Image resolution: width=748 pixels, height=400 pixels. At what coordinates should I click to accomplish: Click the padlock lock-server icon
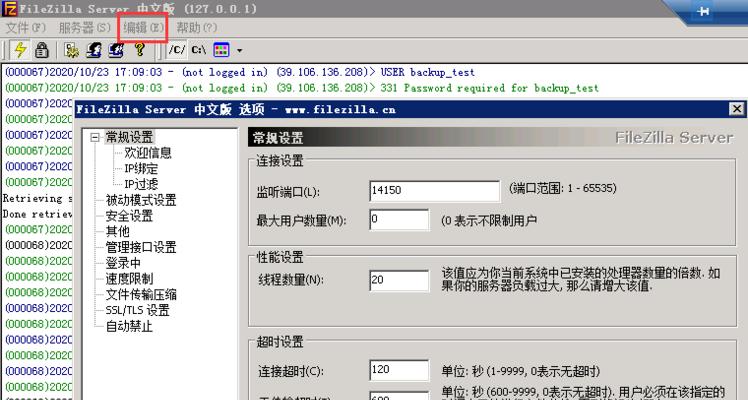(42, 50)
